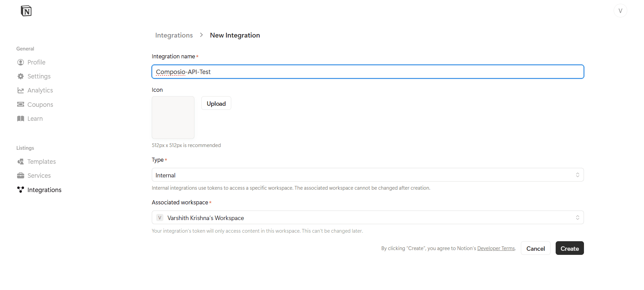Go to Services listing

point(39,175)
